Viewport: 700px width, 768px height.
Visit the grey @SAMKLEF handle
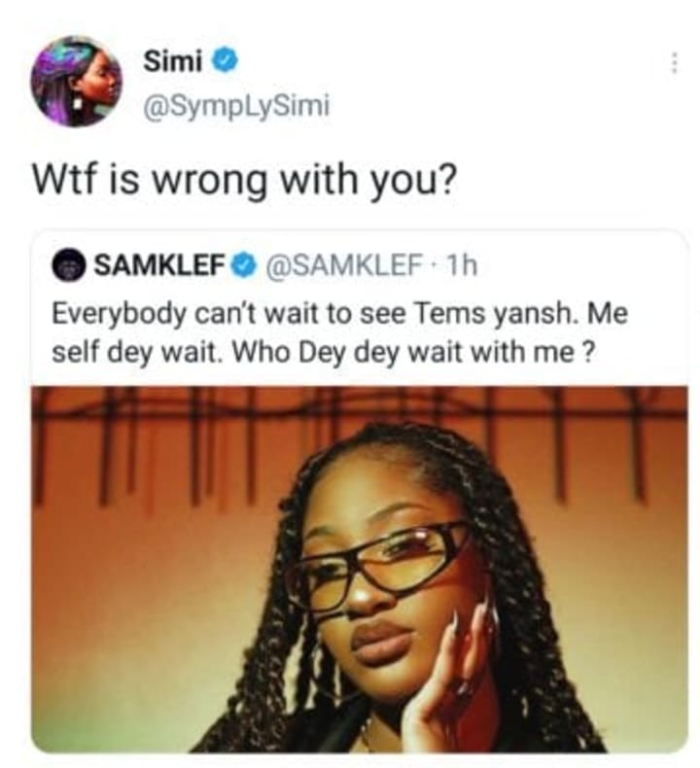click(343, 265)
